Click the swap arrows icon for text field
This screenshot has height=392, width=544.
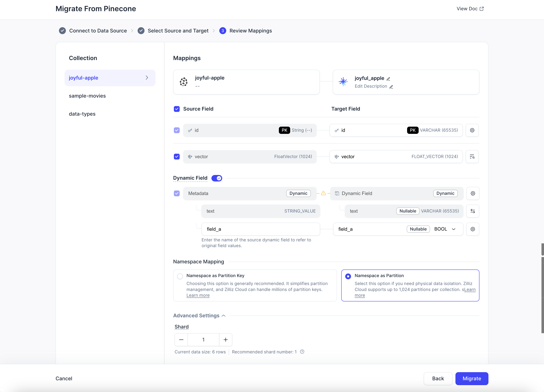(x=473, y=211)
